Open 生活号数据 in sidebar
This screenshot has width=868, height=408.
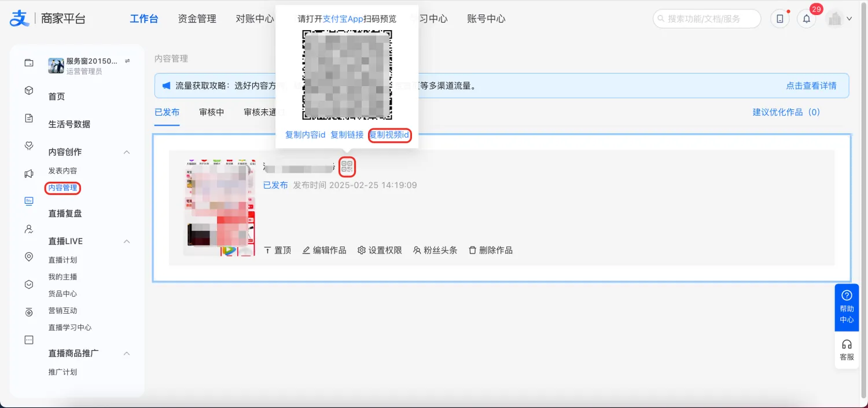[69, 124]
